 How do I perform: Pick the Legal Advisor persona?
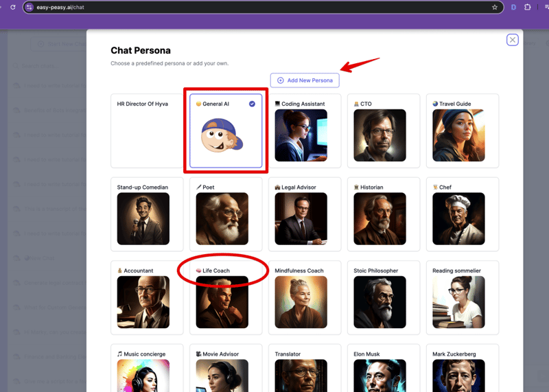click(301, 218)
